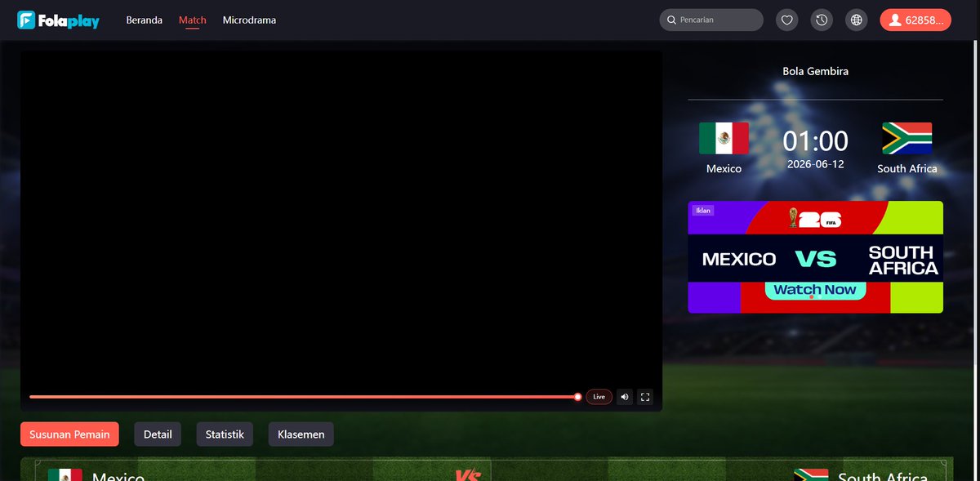This screenshot has width=980, height=481.
Task: Click the Live indicator button
Action: (599, 397)
